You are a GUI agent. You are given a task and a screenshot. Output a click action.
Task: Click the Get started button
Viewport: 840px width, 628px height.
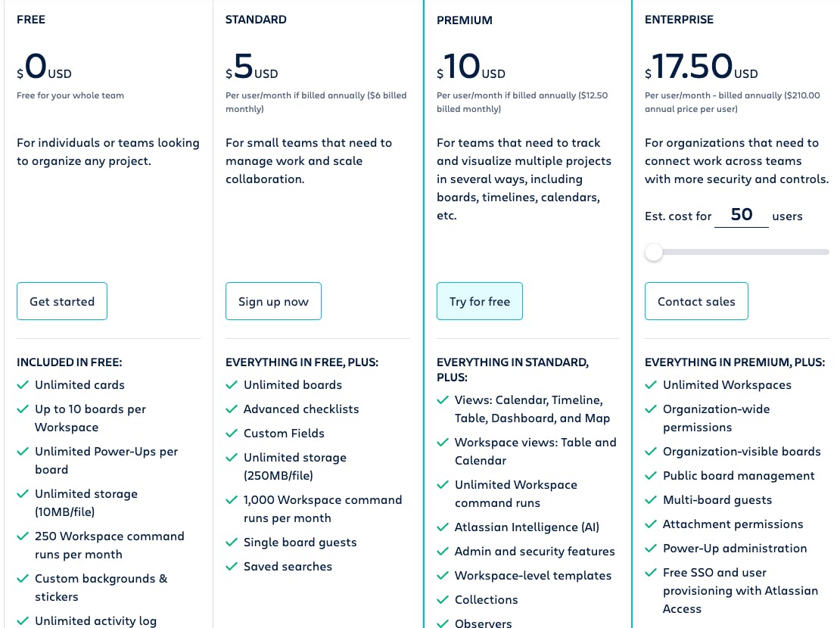coord(62,301)
